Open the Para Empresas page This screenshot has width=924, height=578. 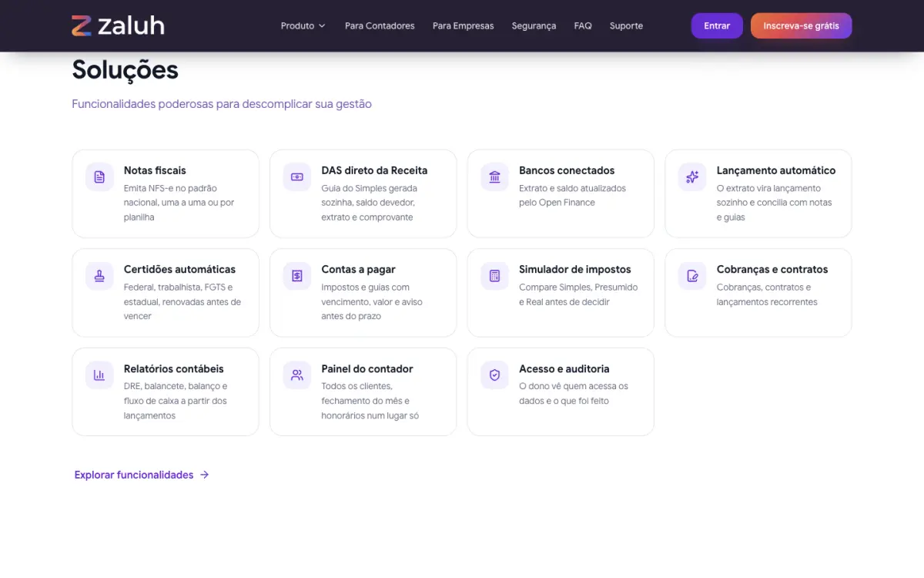pos(463,25)
